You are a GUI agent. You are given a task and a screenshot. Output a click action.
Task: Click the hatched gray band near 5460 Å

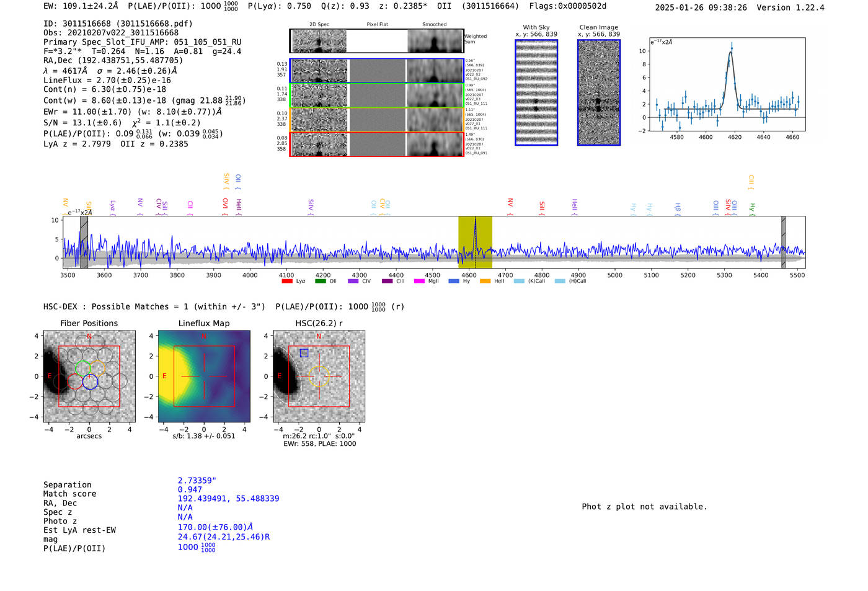(x=783, y=242)
